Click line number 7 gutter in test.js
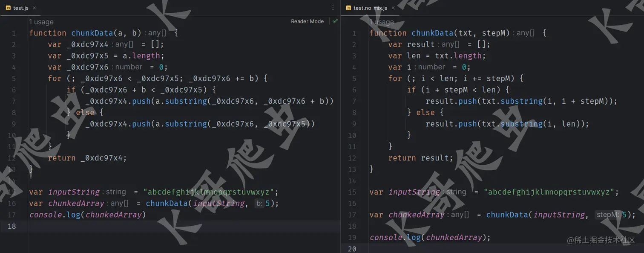This screenshot has width=644, height=253. (x=14, y=101)
